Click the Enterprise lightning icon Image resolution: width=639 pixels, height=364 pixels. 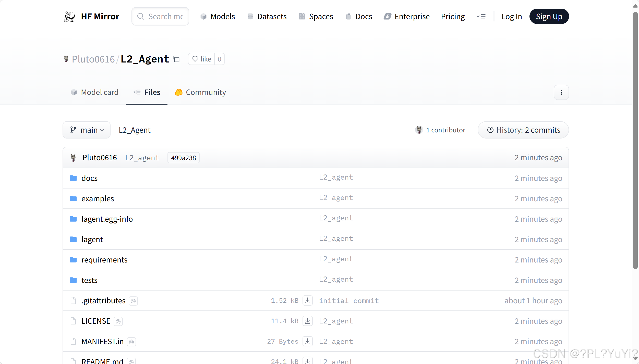[387, 16]
